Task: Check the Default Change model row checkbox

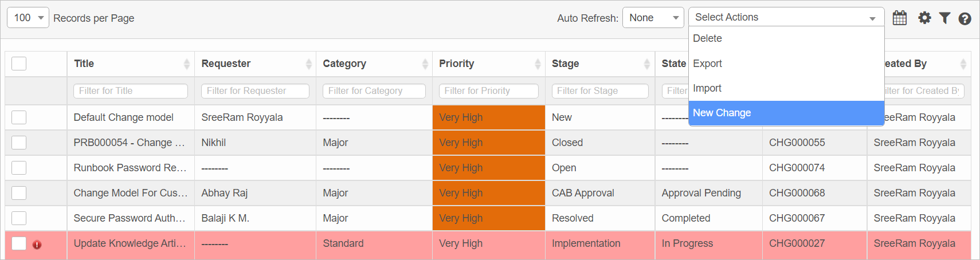Action: point(19,117)
